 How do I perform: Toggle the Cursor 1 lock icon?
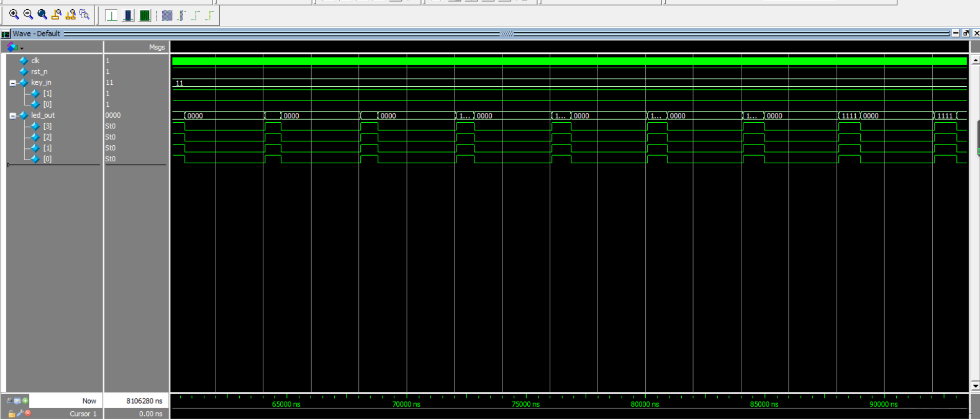coord(11,413)
